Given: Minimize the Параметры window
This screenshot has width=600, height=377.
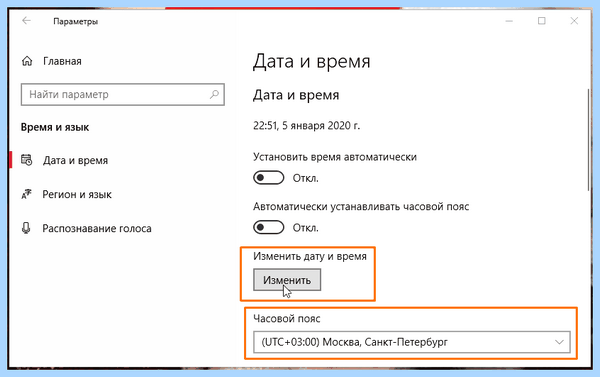Looking at the screenshot, I should pyautogui.click(x=509, y=21).
